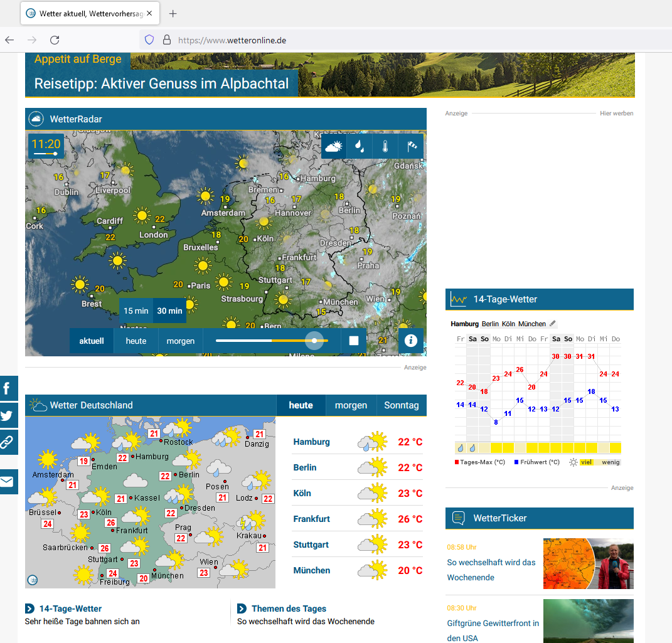Select the precipitation raindrops layer on the radar
This screenshot has height=643, width=672.
358,146
